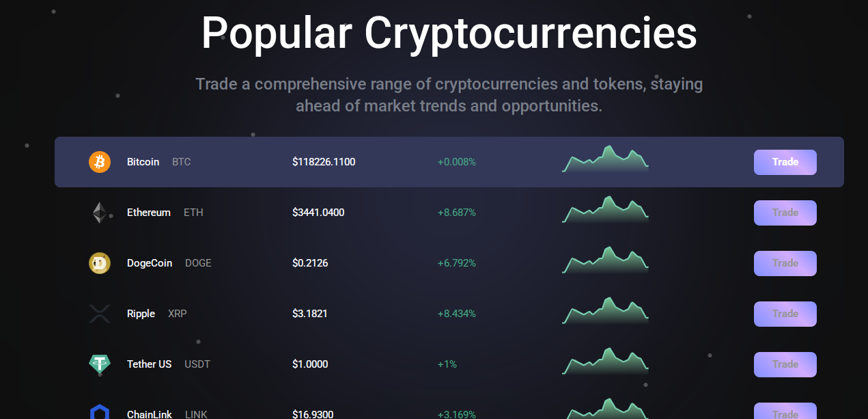
Task: Click the Tether US name label
Action: click(150, 364)
